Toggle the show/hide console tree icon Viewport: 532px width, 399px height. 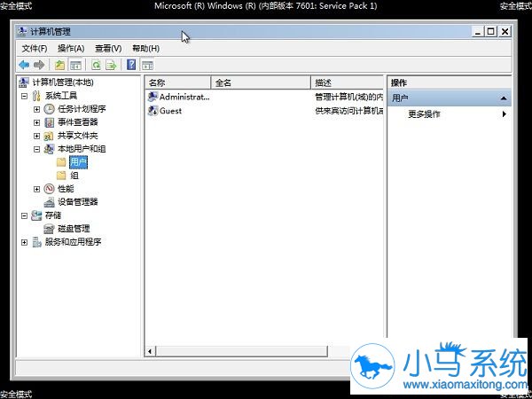(x=75, y=65)
